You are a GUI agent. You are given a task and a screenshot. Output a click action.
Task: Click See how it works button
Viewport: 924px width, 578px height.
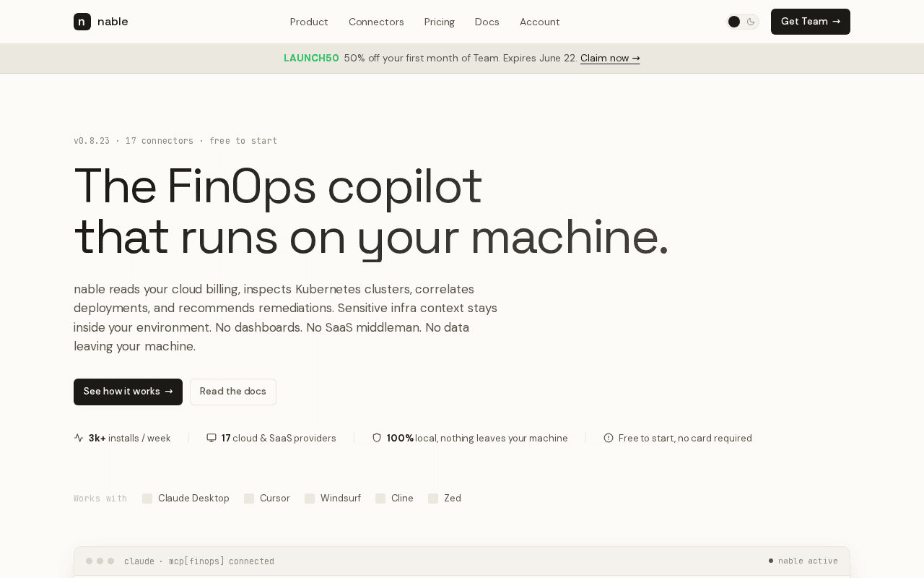click(128, 392)
